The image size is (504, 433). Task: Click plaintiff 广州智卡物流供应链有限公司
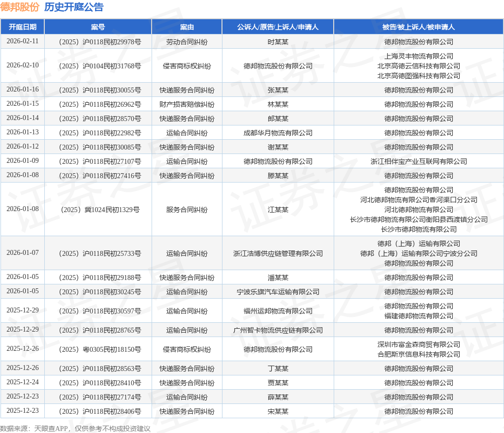[x=278, y=330]
